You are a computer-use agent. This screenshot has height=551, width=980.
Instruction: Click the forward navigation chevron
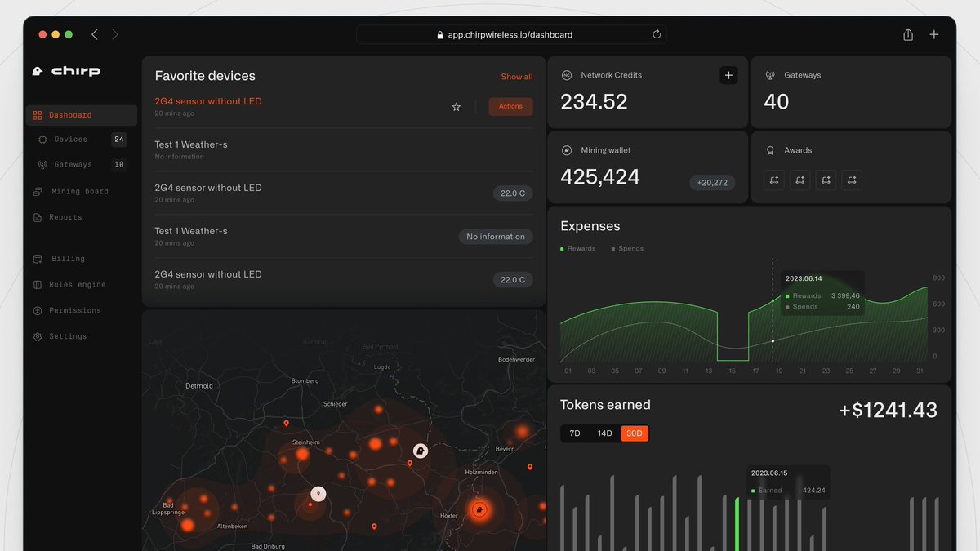point(115,34)
